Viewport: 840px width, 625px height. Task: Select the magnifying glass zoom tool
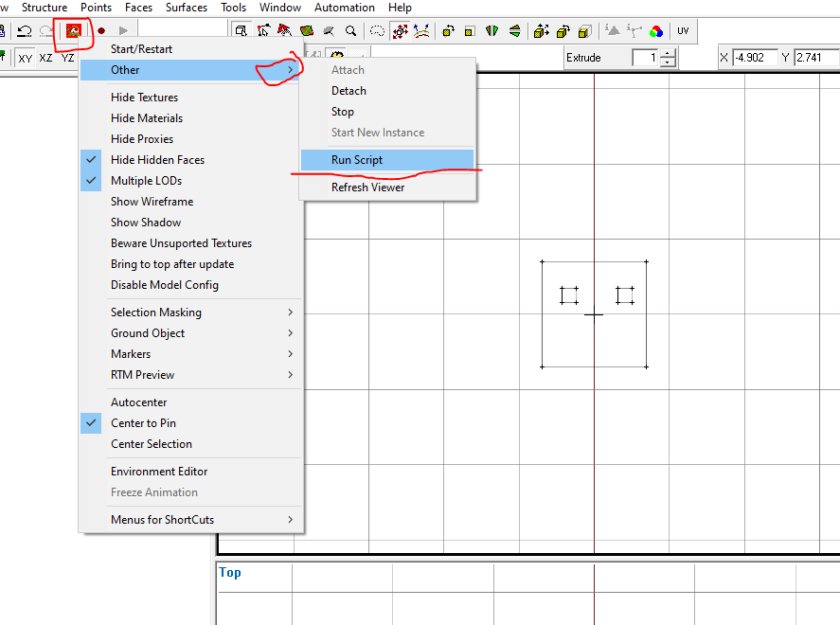tap(350, 31)
